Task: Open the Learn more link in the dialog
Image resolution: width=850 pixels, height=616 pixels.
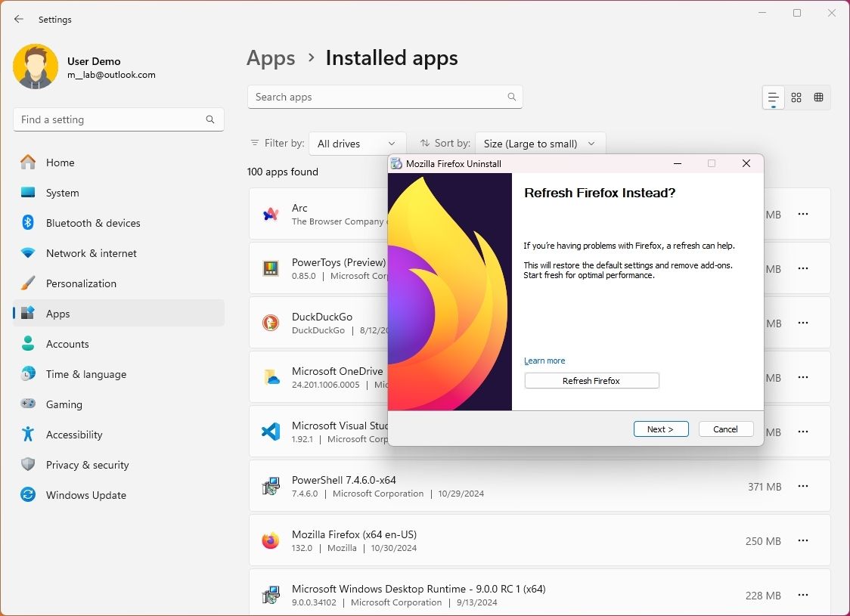Action: 544,361
